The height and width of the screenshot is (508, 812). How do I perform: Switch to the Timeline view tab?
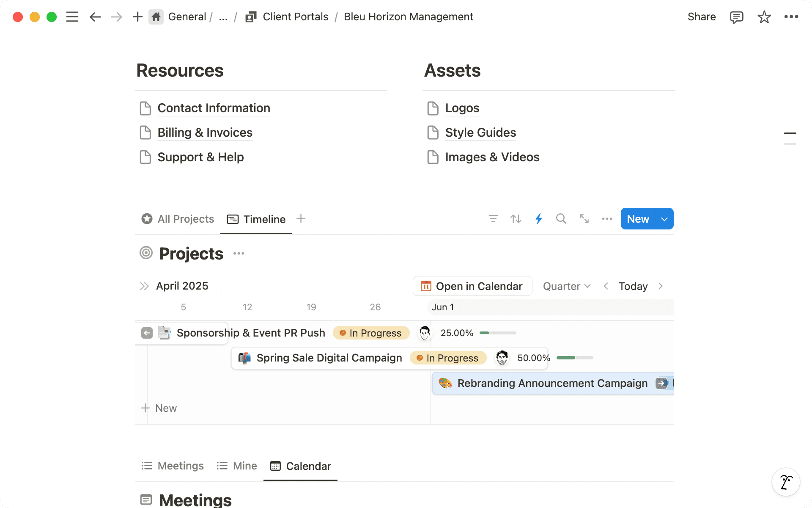tap(256, 219)
